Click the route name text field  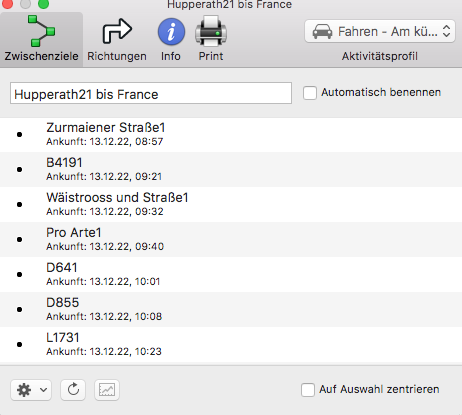pos(151,93)
